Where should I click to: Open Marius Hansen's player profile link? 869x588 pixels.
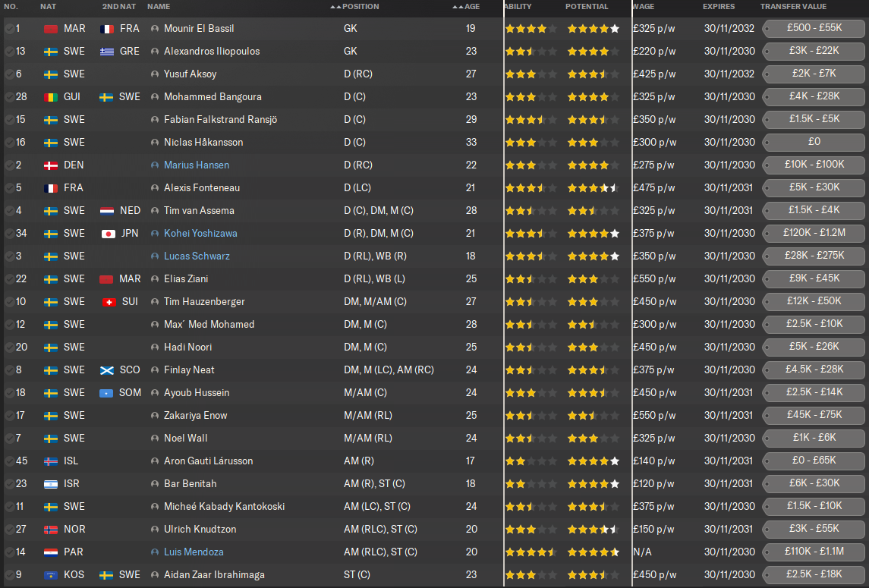point(197,165)
